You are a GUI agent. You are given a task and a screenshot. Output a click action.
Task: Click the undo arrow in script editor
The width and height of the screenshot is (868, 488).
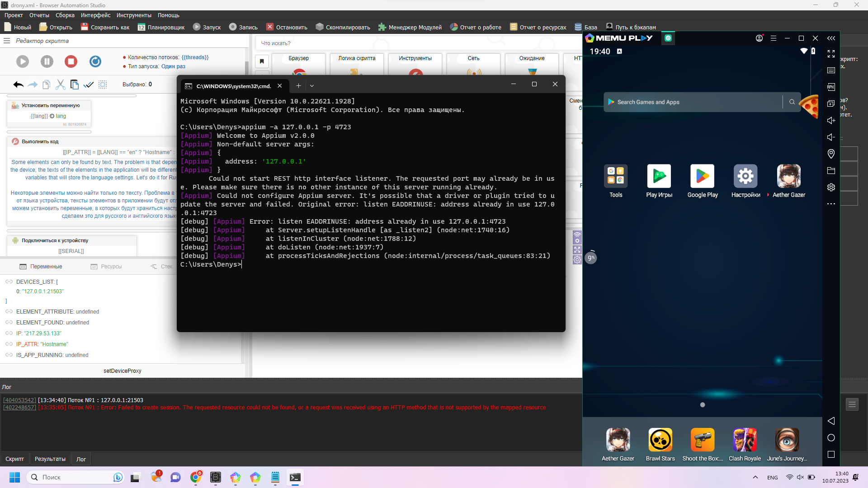(18, 84)
